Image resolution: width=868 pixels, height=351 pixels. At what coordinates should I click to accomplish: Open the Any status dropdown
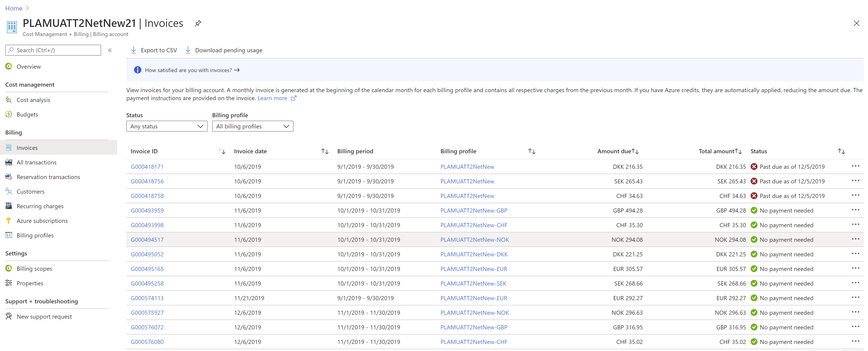pyautogui.click(x=167, y=126)
